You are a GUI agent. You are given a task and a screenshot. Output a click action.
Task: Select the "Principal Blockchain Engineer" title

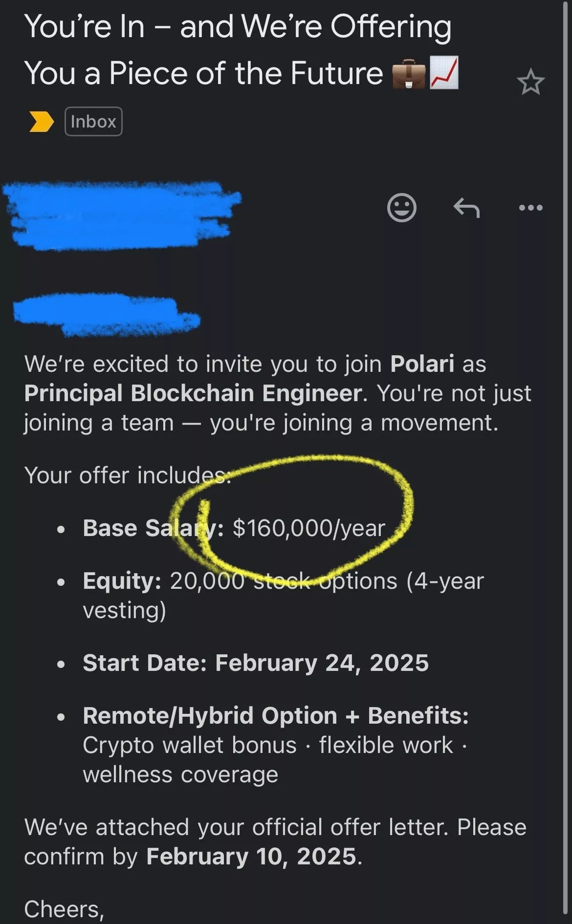194,393
